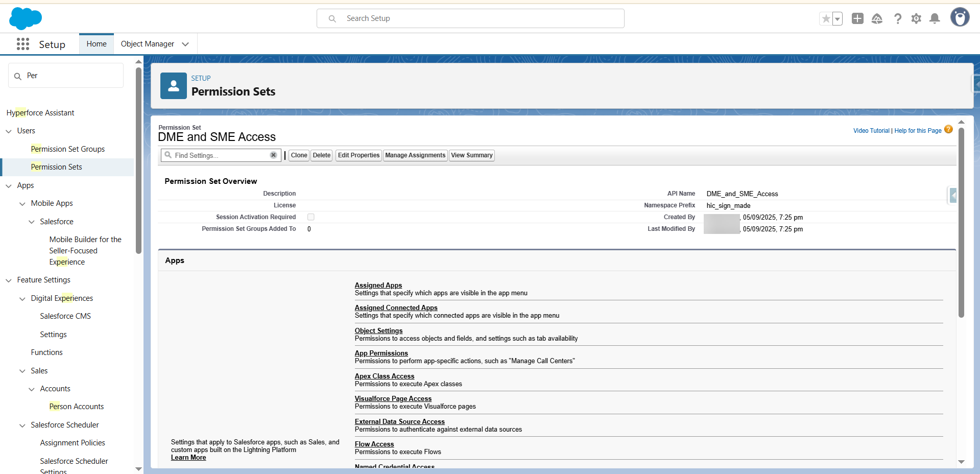Expand the Object Manager tab dropdown
Screen dimensions: 980x474
(x=185, y=44)
